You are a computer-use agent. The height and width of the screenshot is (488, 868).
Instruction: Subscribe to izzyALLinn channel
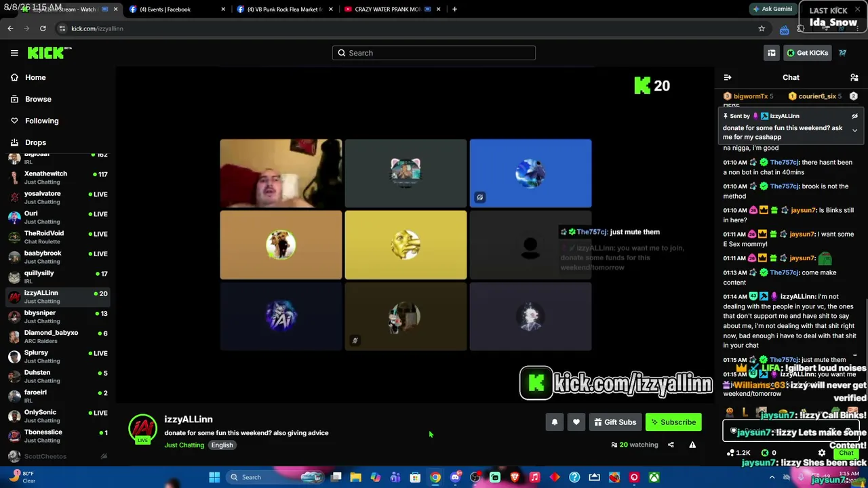(x=673, y=422)
